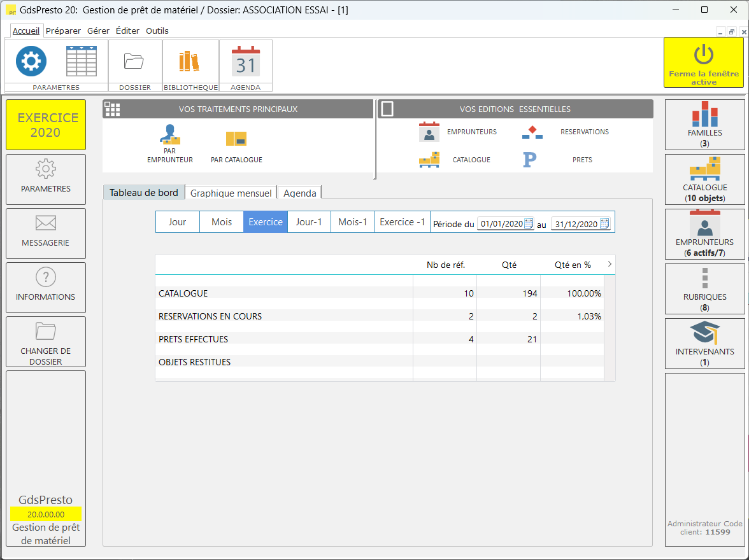This screenshot has height=560, width=749.
Task: Expand table columns with the right chevron
Action: click(610, 264)
